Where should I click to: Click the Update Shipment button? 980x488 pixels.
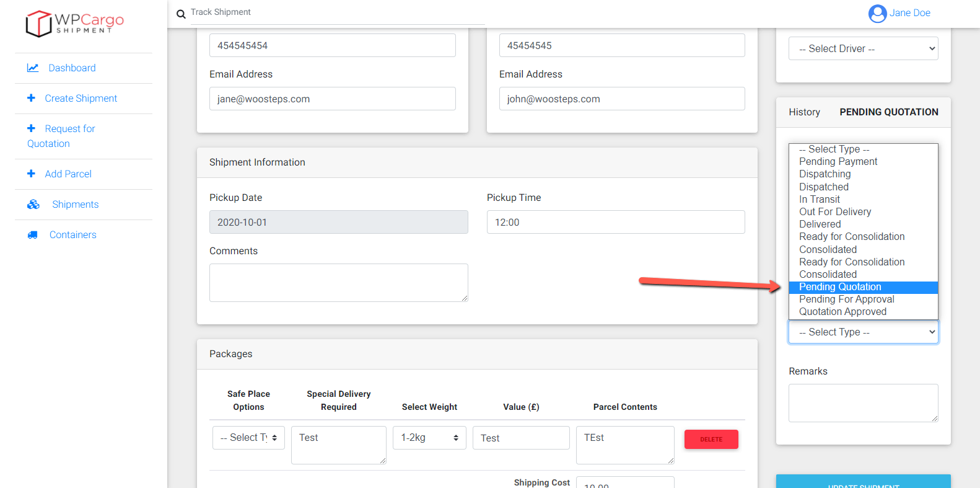tap(863, 482)
